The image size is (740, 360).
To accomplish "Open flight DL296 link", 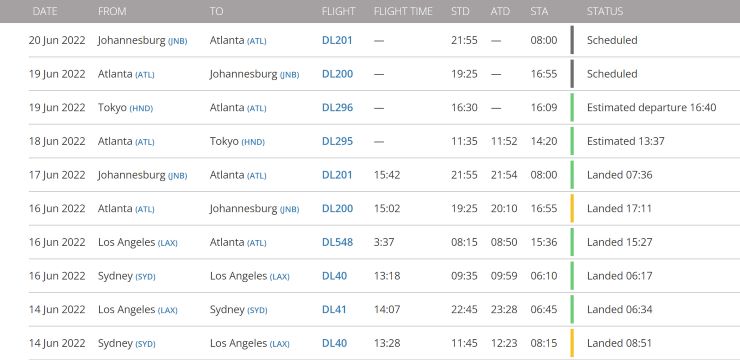I will tap(337, 108).
